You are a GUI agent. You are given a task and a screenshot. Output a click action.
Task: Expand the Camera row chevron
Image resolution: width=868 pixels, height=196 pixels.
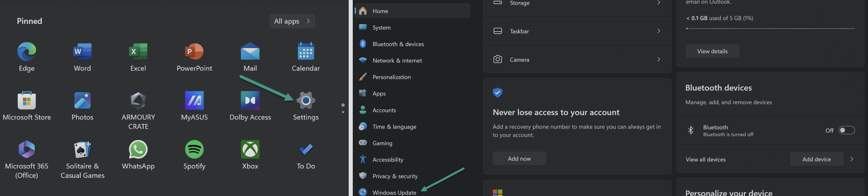click(x=659, y=59)
